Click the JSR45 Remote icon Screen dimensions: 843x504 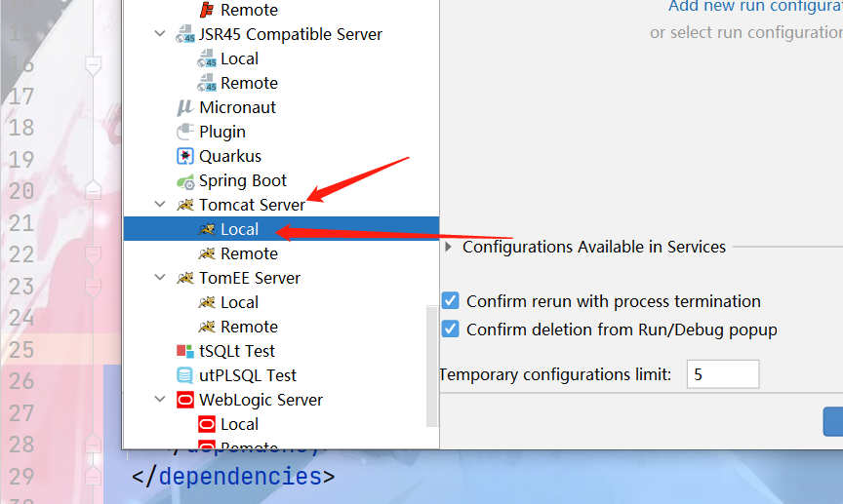coord(207,83)
